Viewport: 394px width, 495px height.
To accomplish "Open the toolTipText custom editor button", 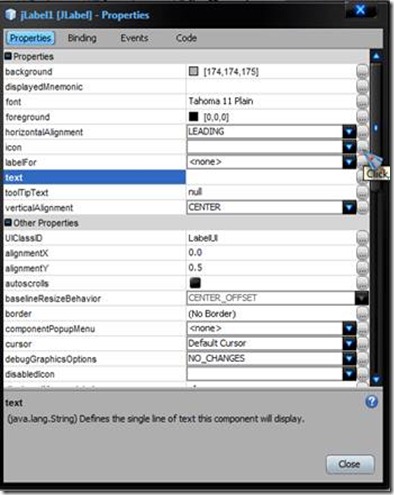I will pyautogui.click(x=362, y=192).
